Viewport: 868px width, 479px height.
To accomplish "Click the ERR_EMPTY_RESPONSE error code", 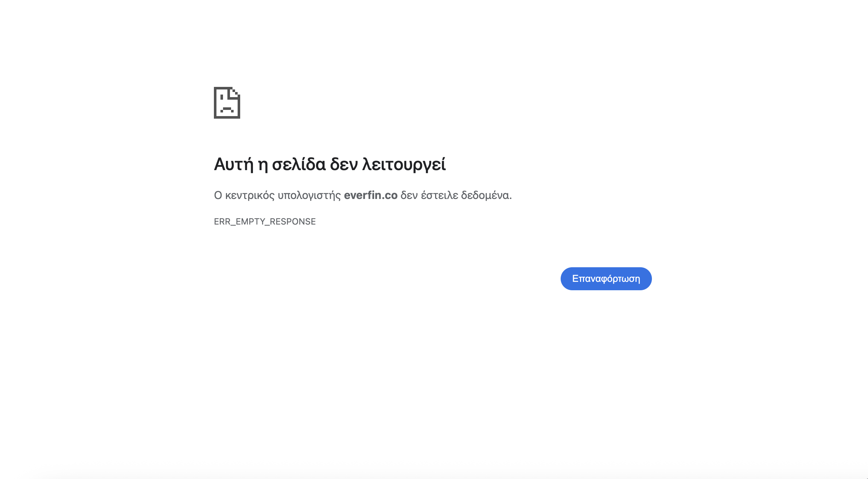I will [265, 222].
